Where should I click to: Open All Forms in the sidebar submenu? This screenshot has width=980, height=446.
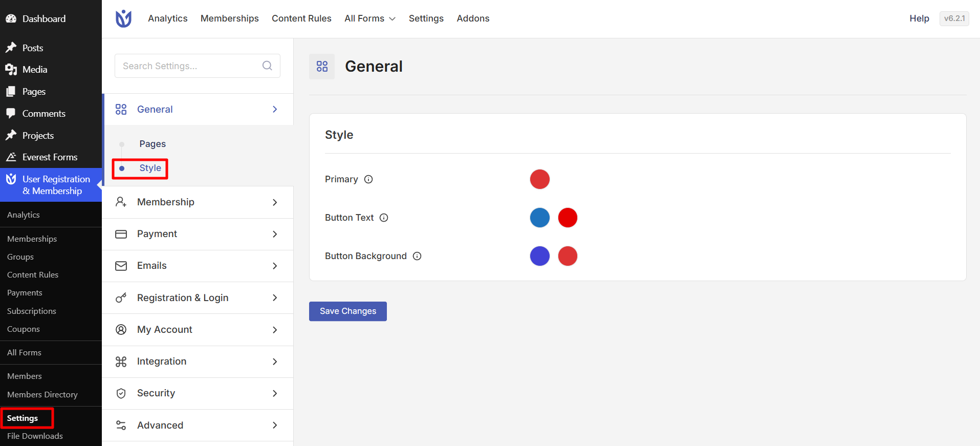pyautogui.click(x=24, y=352)
